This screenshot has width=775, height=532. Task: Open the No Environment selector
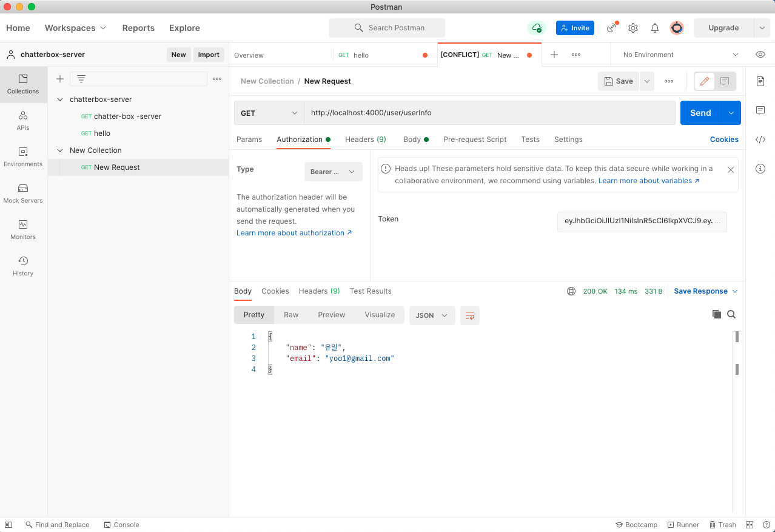tap(680, 55)
